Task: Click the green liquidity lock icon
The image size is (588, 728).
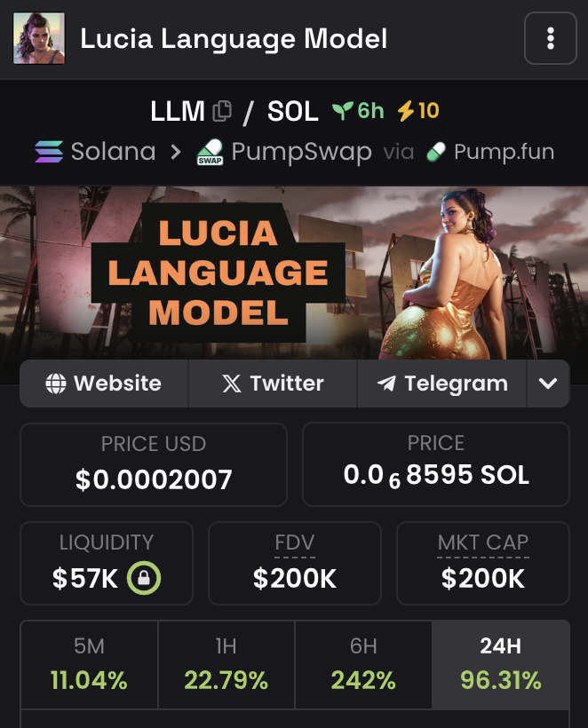Action: point(144,578)
